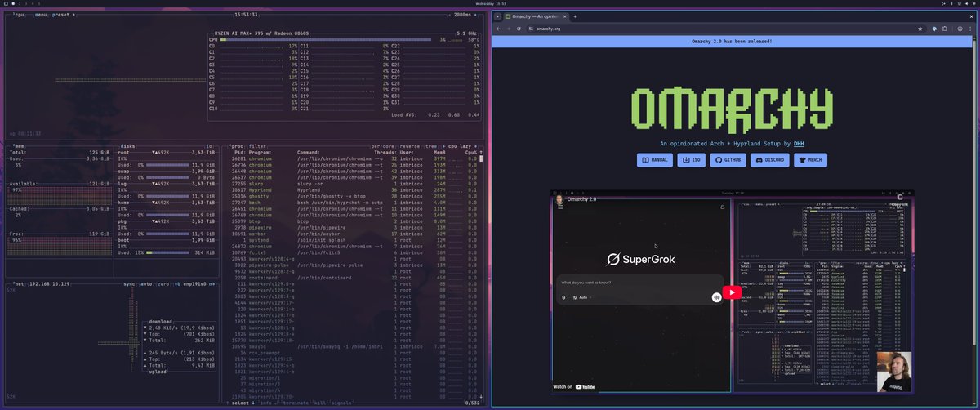Screen dimensions: 980x410
Task: Follow the DHH link
Action: (800, 143)
